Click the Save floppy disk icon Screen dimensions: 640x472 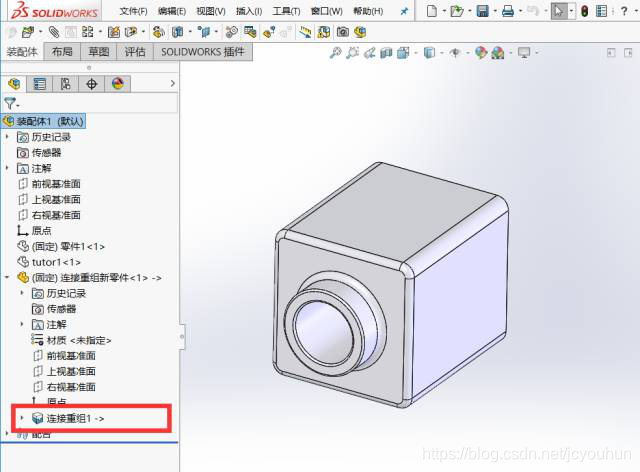482,11
